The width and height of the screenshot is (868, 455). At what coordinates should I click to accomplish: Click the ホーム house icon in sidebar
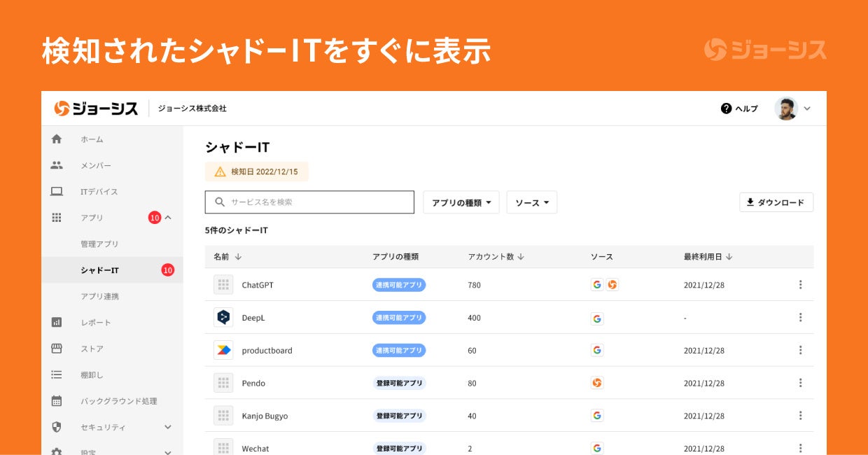[57, 139]
